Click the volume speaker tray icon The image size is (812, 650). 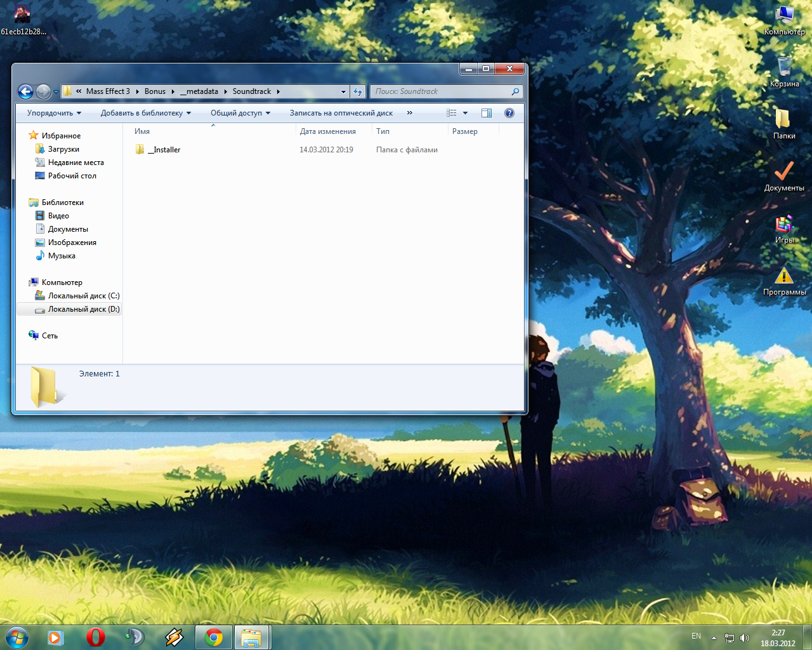pos(745,638)
